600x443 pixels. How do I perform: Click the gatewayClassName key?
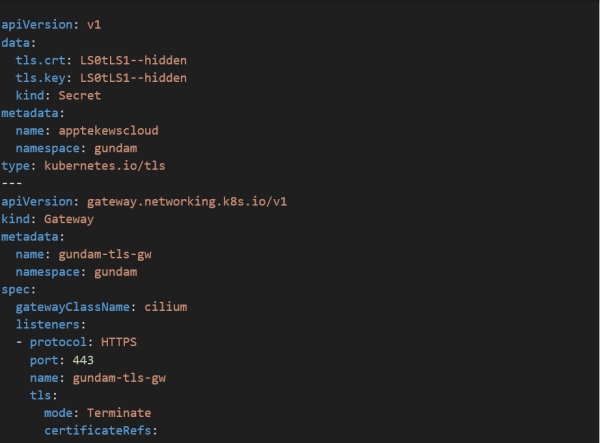tap(76, 307)
